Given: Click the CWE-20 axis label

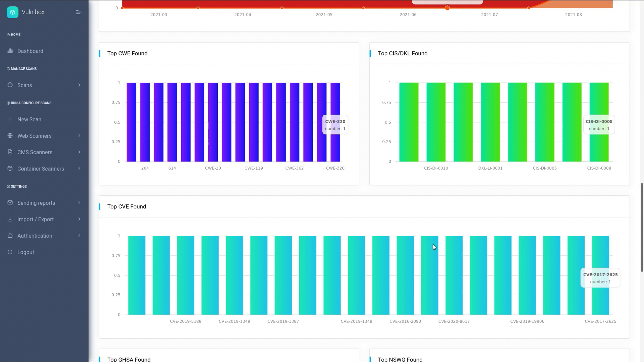Looking at the screenshot, I should pyautogui.click(x=213, y=168).
